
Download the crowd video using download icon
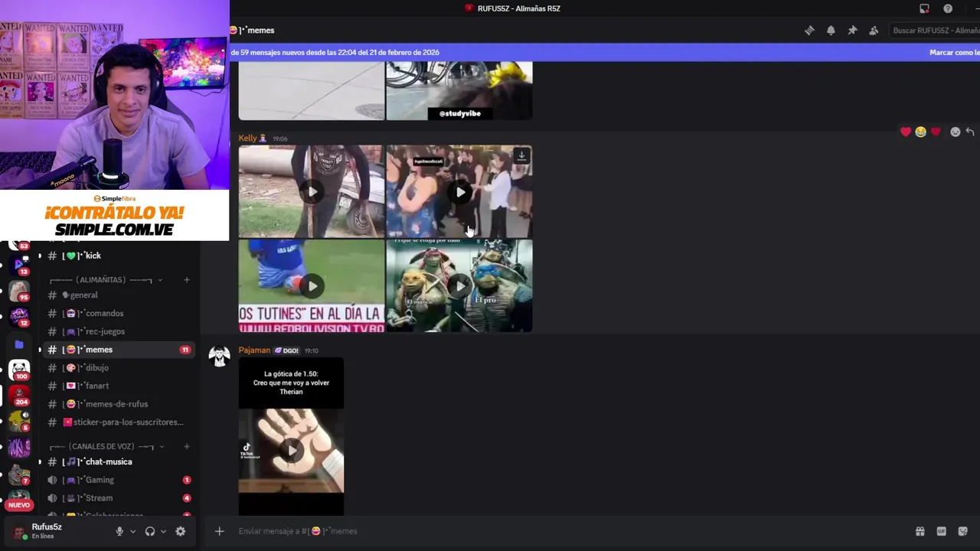coord(521,155)
